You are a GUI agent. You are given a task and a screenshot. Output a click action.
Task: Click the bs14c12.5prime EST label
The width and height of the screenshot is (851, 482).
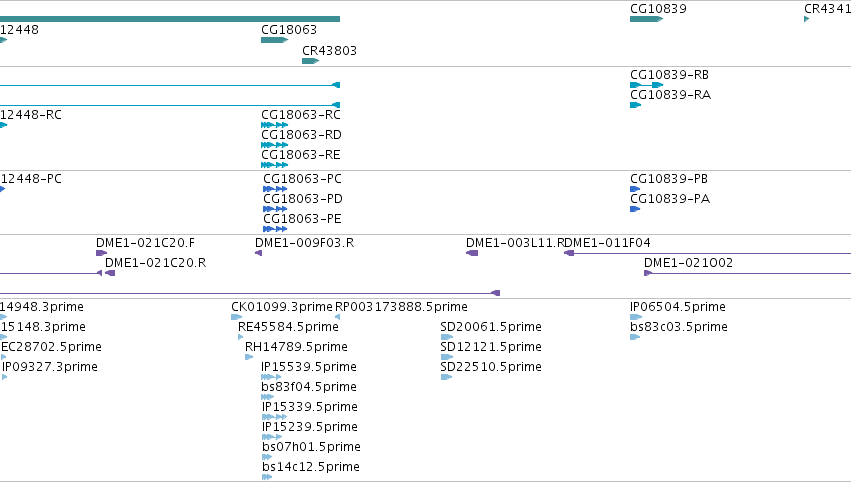pos(310,467)
